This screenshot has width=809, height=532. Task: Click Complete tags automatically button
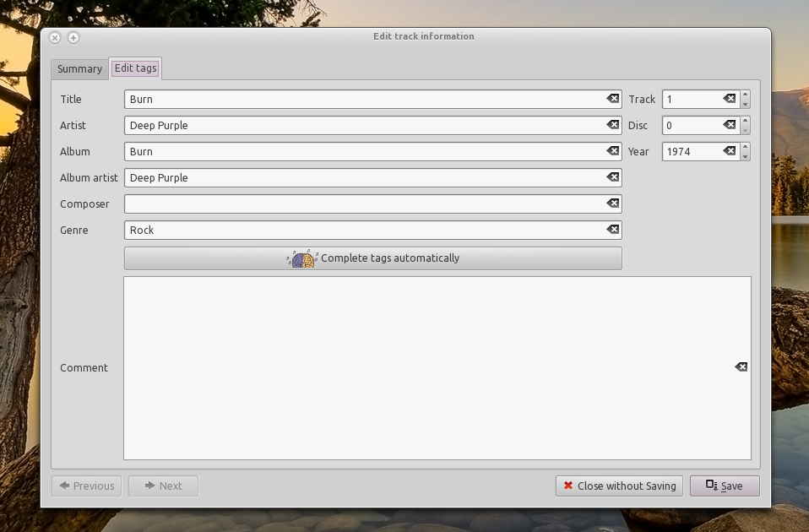coord(373,258)
